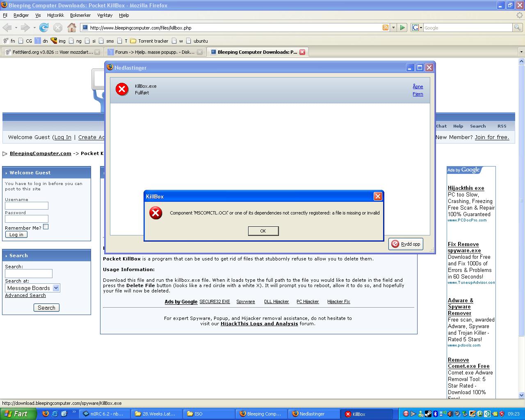Expand the Search at Message Boards dropdown
Image resolution: width=525 pixels, height=420 pixels.
[x=56, y=288]
